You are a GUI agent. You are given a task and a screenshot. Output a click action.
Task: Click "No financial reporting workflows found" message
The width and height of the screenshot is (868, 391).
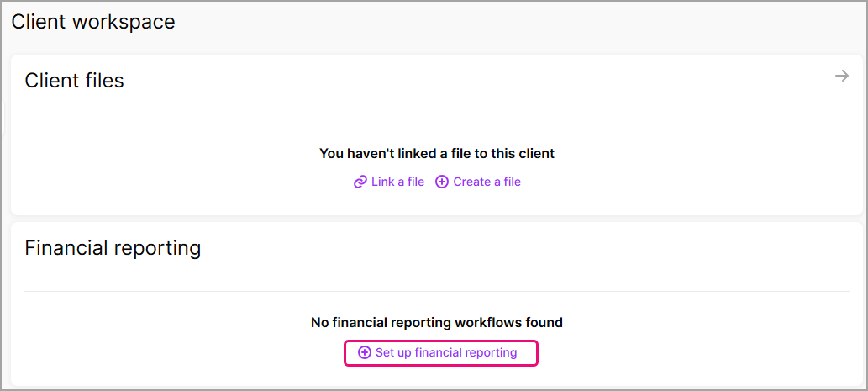pos(436,322)
